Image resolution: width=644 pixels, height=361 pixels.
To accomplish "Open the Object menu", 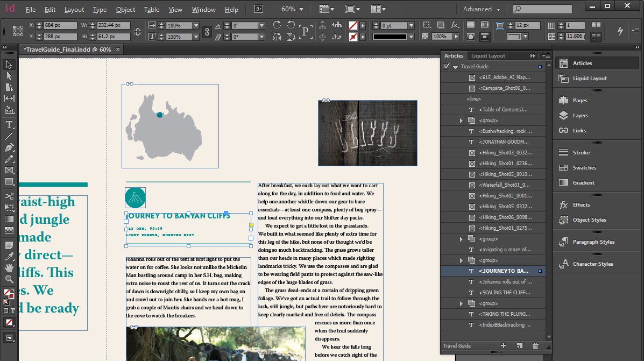I will click(125, 10).
